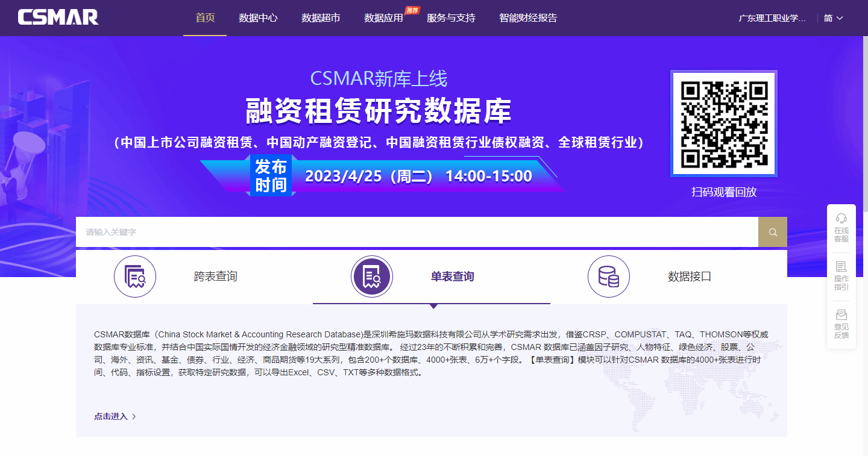
Task: Open the 数据应用 menu
Action: pos(383,18)
